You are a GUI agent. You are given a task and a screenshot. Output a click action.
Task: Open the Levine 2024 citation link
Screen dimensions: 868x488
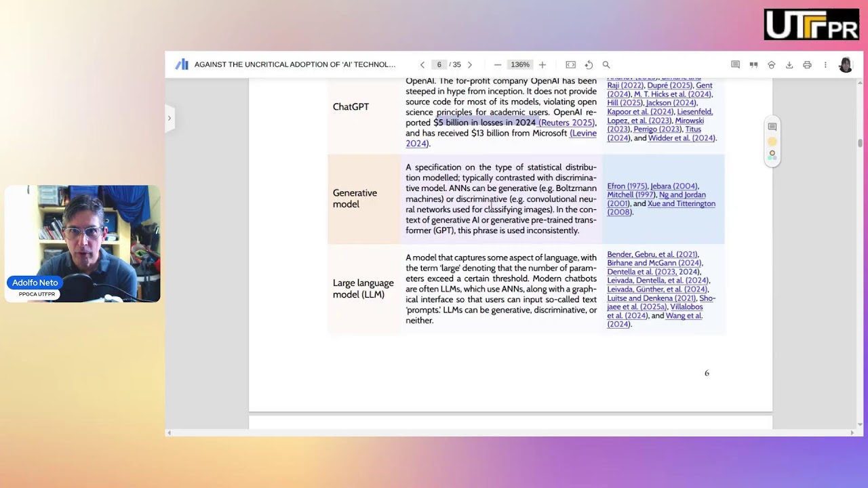click(501, 138)
